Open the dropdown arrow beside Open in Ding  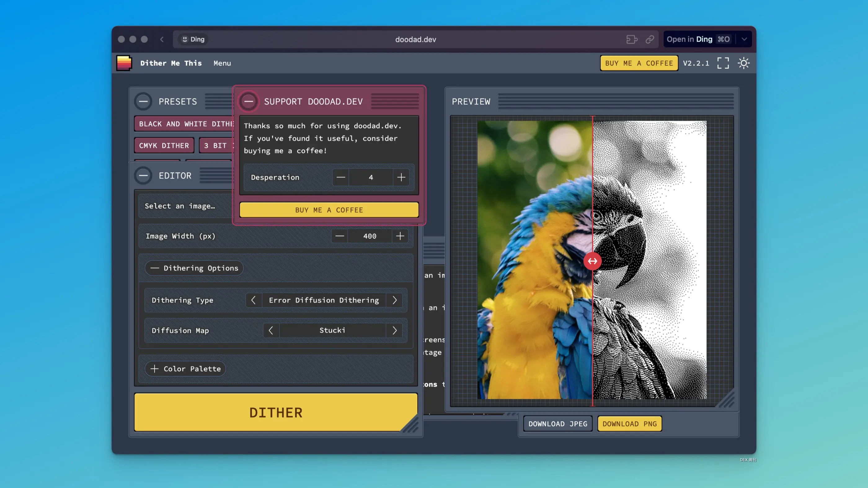(744, 39)
